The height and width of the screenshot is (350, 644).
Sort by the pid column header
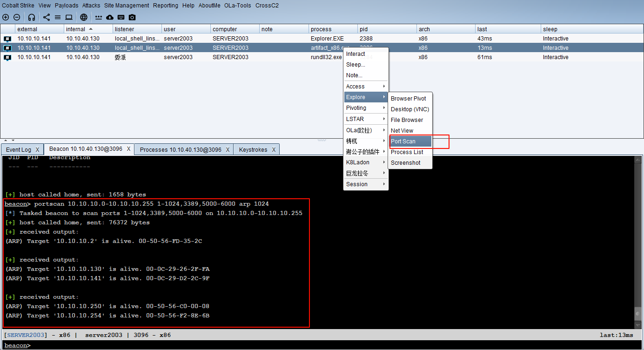pyautogui.click(x=387, y=29)
